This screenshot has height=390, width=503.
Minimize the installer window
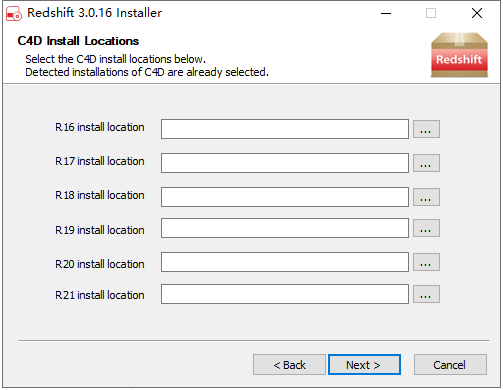click(x=386, y=13)
